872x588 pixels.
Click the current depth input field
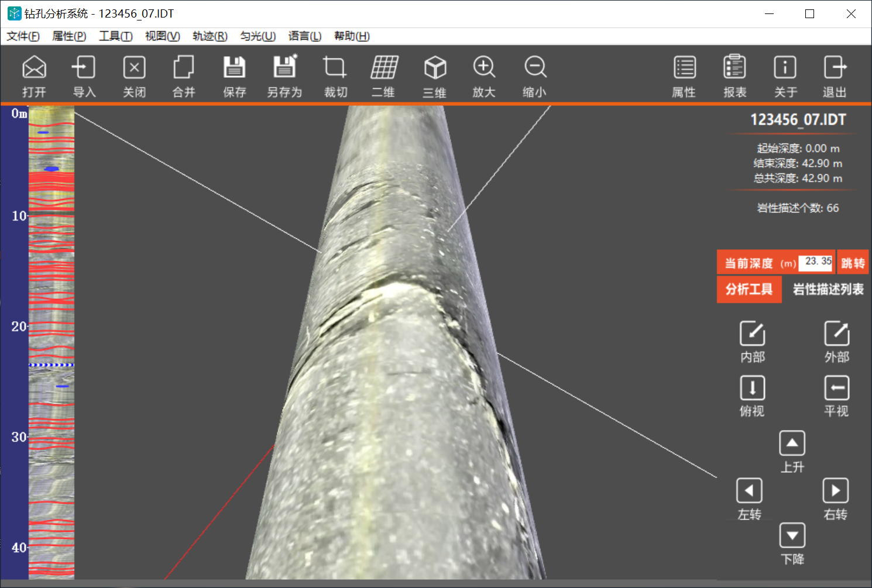click(x=816, y=262)
